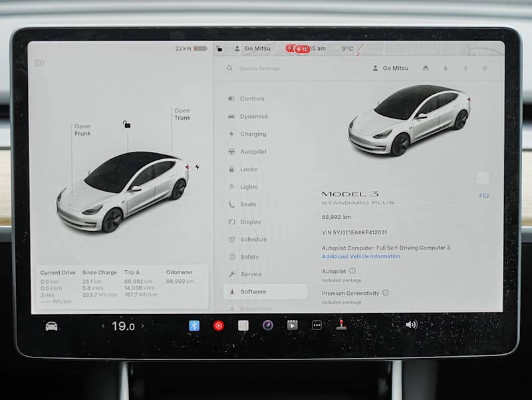Increase cabin temperature with right arrow

[x=142, y=325]
